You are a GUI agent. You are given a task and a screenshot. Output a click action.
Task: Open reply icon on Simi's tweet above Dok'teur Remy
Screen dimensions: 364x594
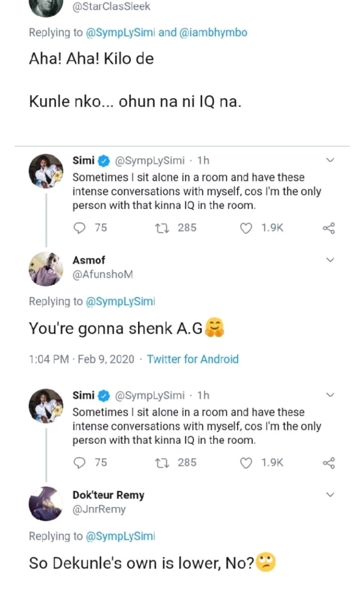[x=80, y=463]
